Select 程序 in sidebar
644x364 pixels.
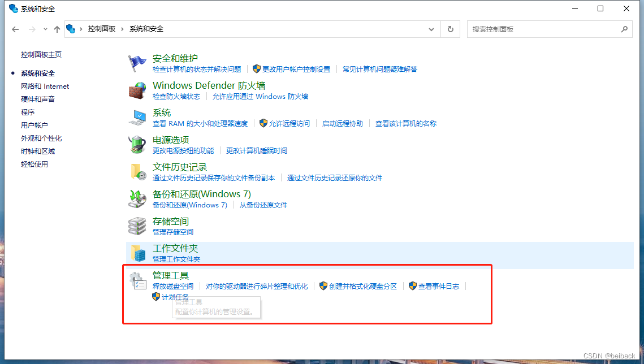pyautogui.click(x=28, y=112)
